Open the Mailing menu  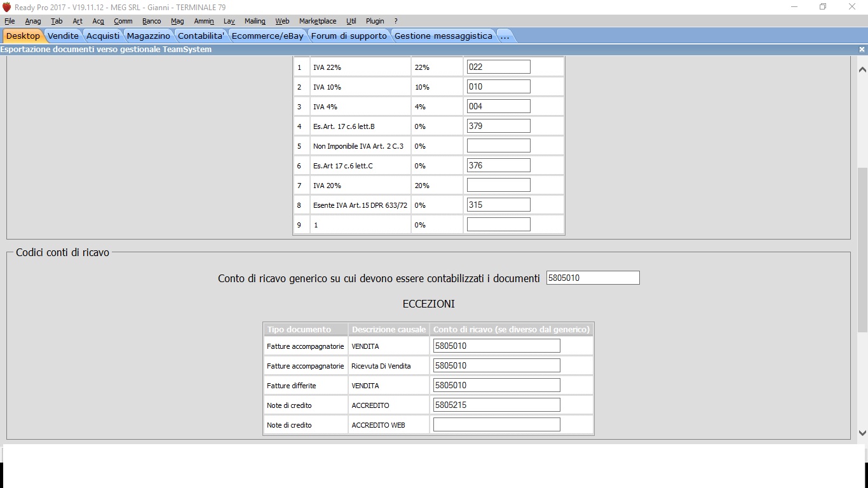coord(255,21)
